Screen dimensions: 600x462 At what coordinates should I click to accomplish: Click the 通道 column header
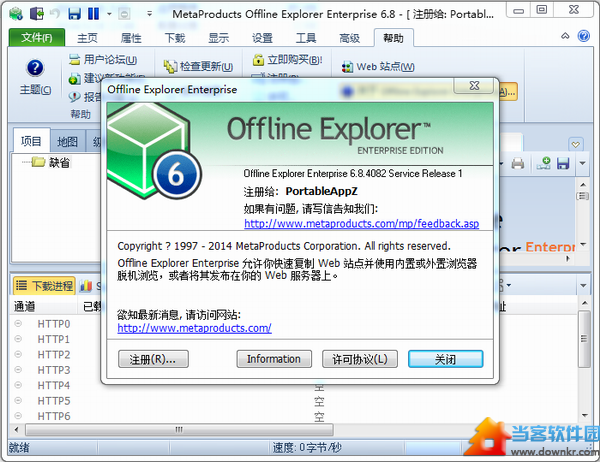pos(44,306)
